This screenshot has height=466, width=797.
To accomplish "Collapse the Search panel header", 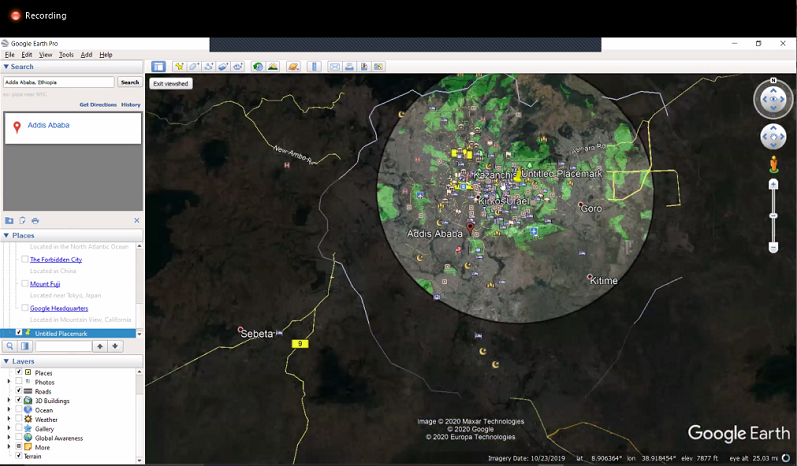I will tap(22, 67).
